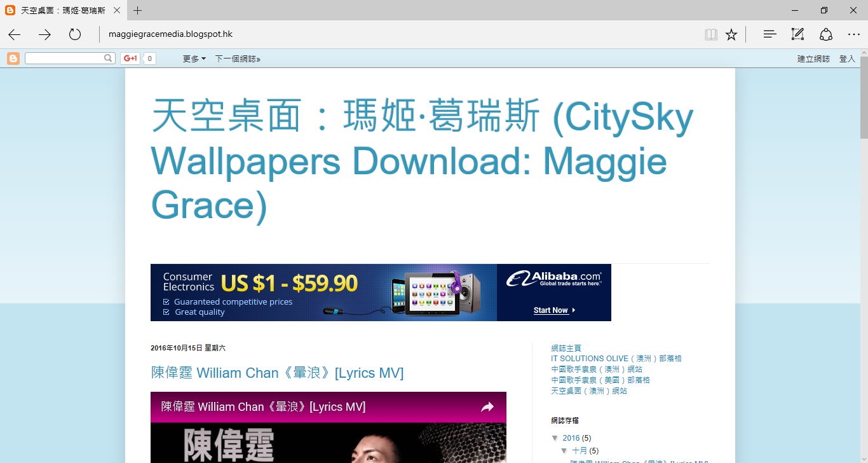The width and height of the screenshot is (868, 463).
Task: Add page to favorites with star icon
Action: (731, 34)
